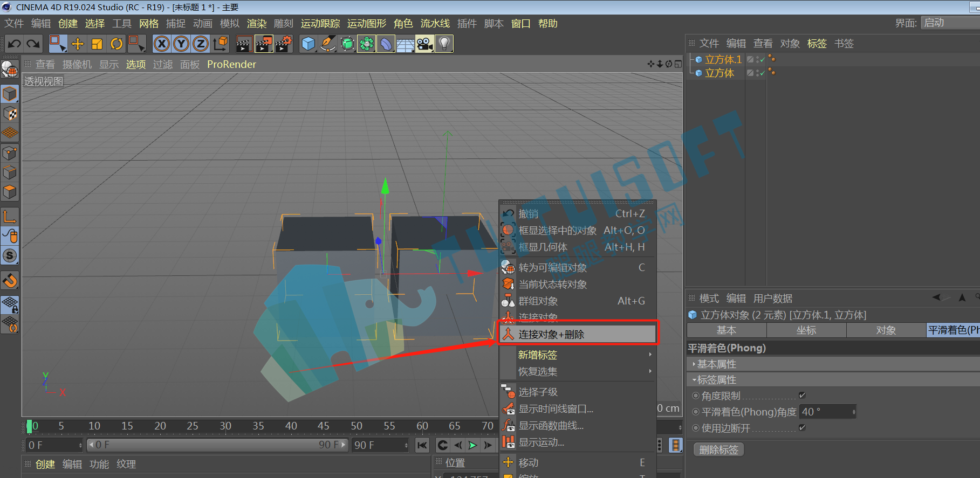The image size is (980, 478).
Task: Go to start of animation
Action: pos(422,445)
